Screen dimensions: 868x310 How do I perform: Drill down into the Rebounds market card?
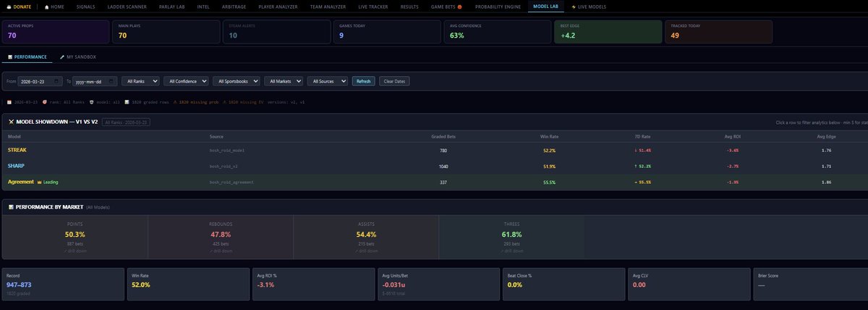(x=220, y=236)
